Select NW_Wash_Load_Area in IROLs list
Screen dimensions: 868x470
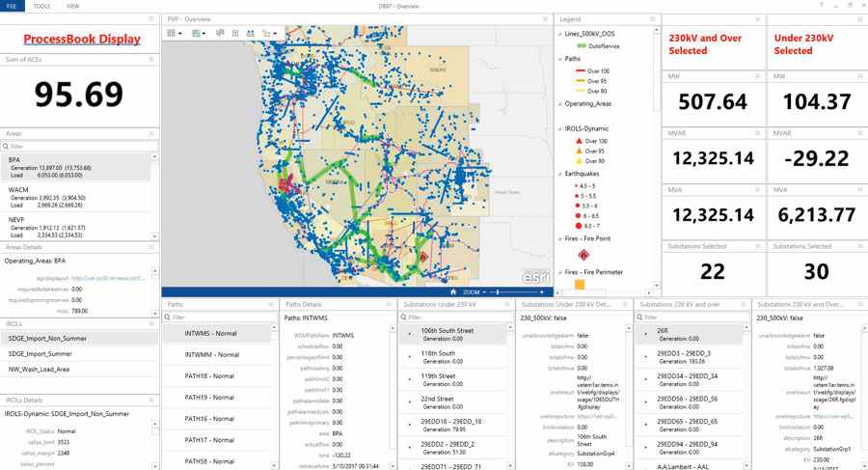tap(79, 369)
